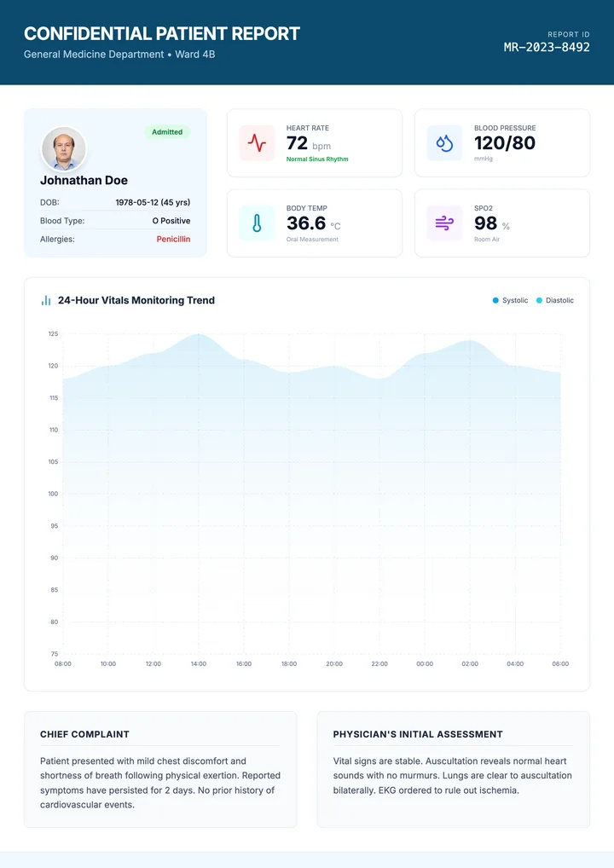Screen dimensions: 614x868
Task: Click the report ID MR-2023-8492
Action: point(547,47)
